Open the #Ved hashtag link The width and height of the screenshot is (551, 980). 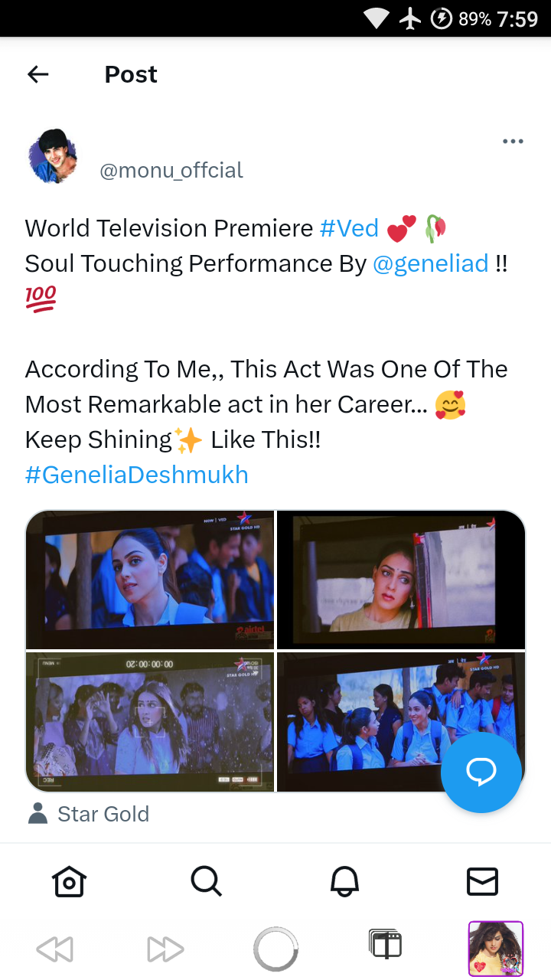coord(349,228)
